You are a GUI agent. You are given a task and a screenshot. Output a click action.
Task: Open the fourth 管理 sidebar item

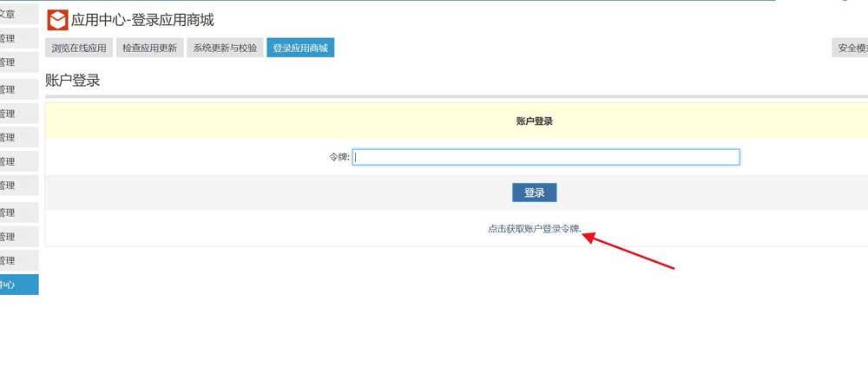tap(10, 114)
